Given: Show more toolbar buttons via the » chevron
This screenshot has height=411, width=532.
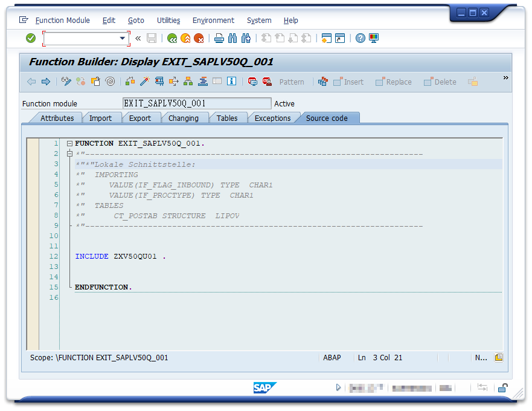Looking at the screenshot, I should pyautogui.click(x=506, y=78).
